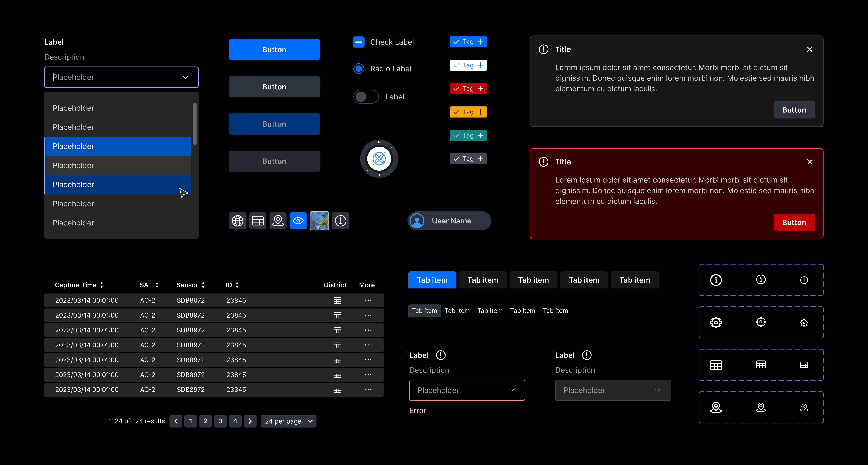
Task: Click the checkmark on the gray Tag
Action: (456, 159)
